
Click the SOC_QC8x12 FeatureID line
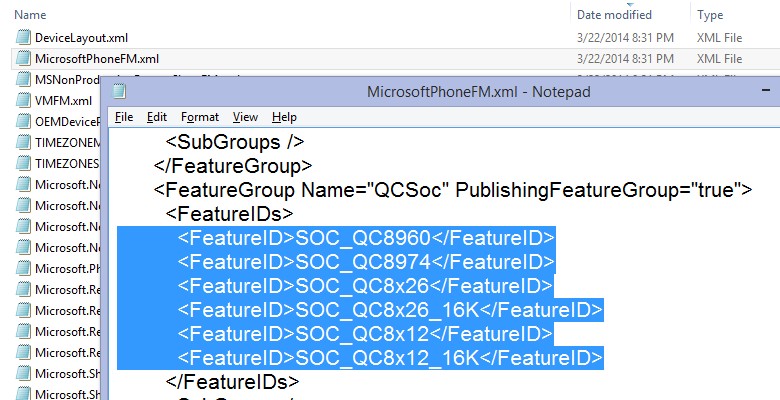pyautogui.click(x=365, y=333)
